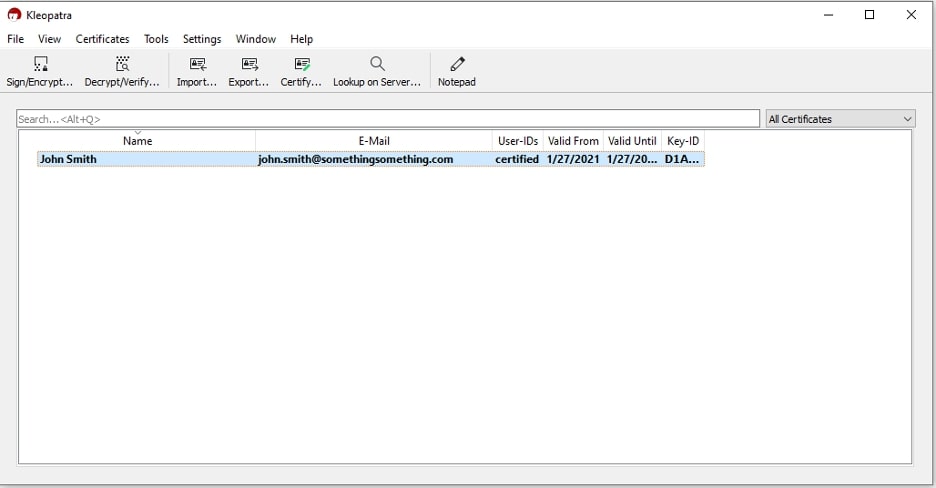This screenshot has width=936, height=488.
Task: Sort by the Key-ID column header
Action: pos(683,141)
